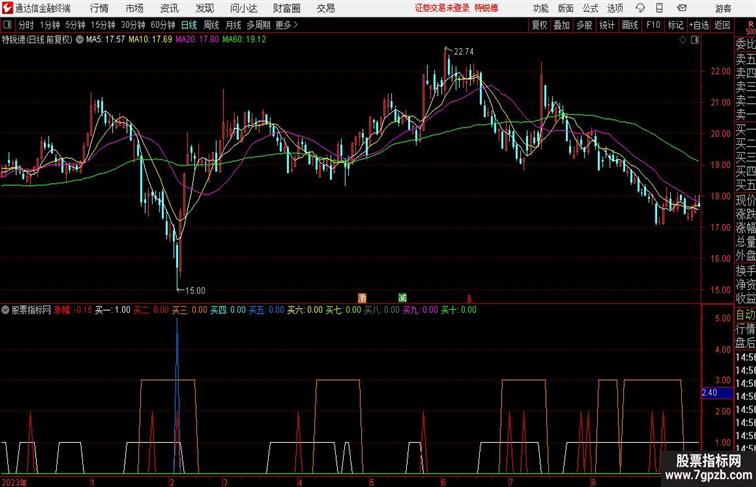This screenshot has width=756, height=487.
Task: Open the 多周期 multi-period view
Action: coord(259,25)
